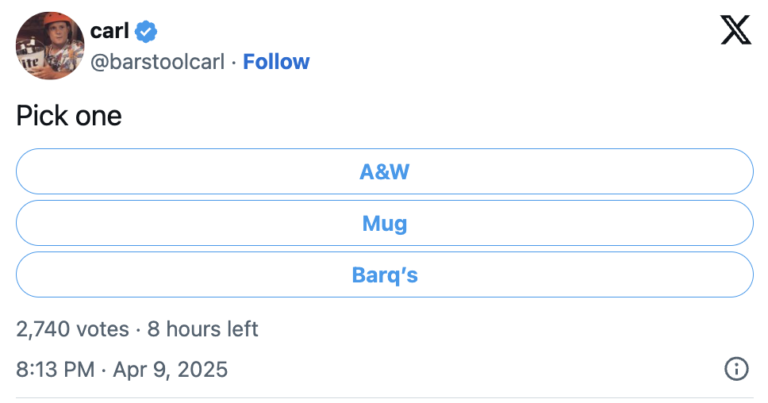Click the orange helmet in the avatar
This screenshot has height=403, width=768.
(58, 20)
